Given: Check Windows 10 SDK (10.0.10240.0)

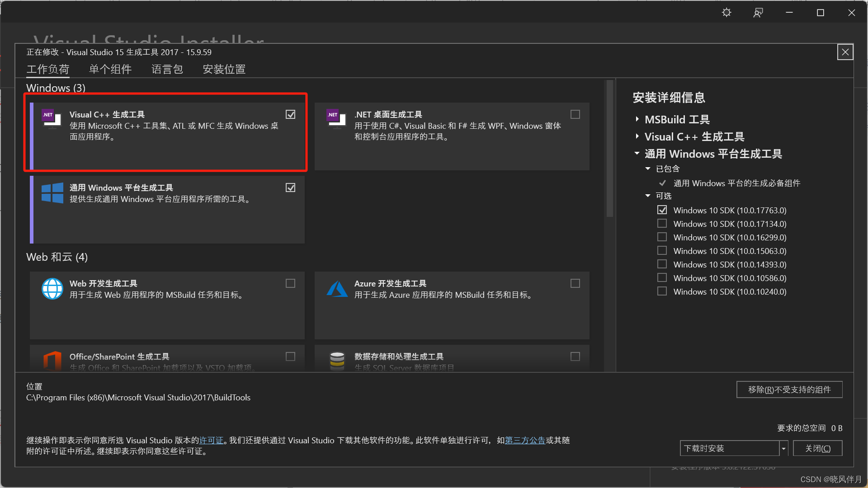Looking at the screenshot, I should pyautogui.click(x=662, y=291).
